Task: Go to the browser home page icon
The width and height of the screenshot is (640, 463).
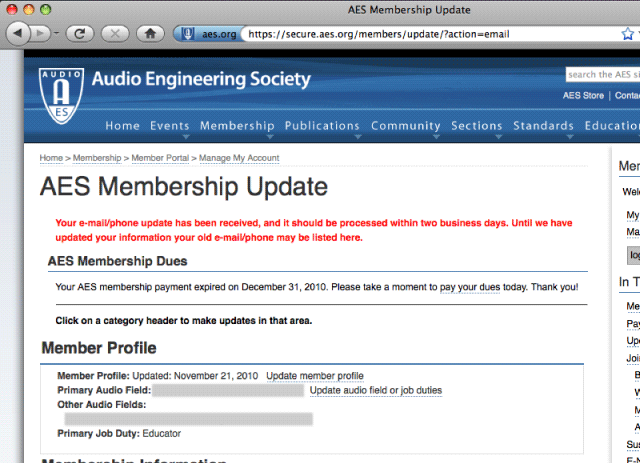Action: pos(150,33)
